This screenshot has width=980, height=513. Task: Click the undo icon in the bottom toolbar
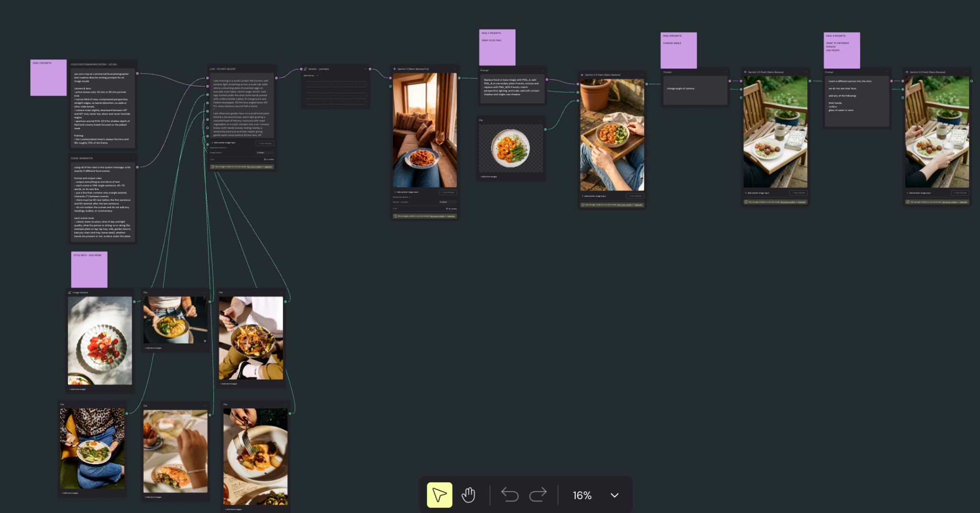click(510, 495)
